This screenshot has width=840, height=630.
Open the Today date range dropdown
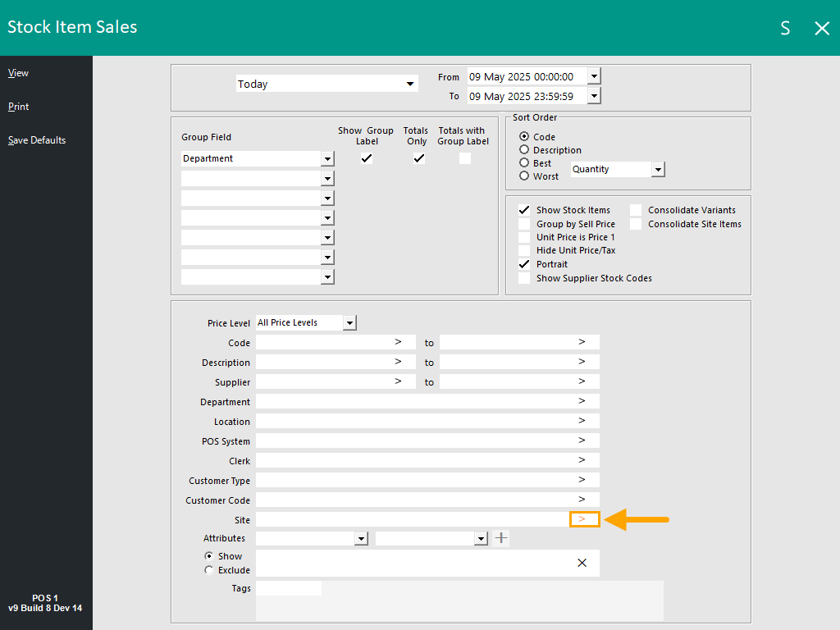pyautogui.click(x=410, y=84)
